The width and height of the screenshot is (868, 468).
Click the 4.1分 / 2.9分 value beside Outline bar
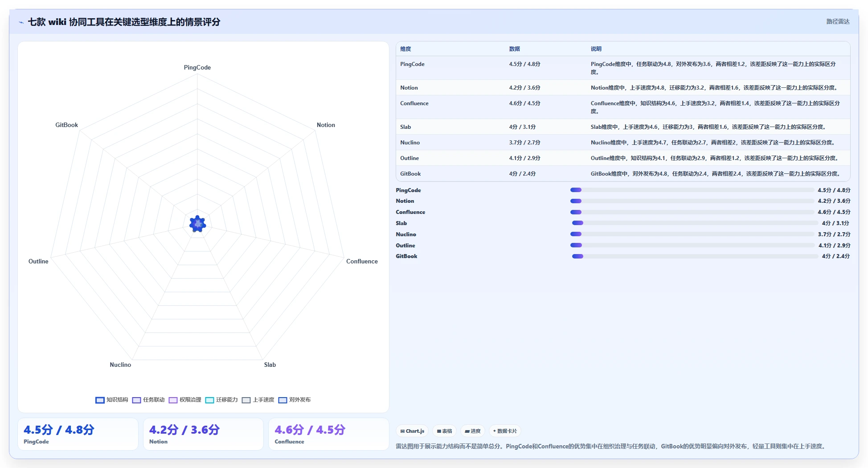pyautogui.click(x=835, y=246)
